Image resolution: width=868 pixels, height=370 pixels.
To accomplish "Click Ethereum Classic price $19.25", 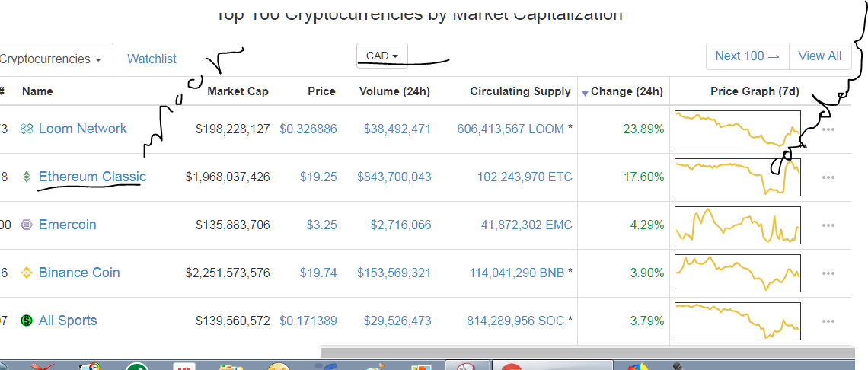I will coord(318,177).
